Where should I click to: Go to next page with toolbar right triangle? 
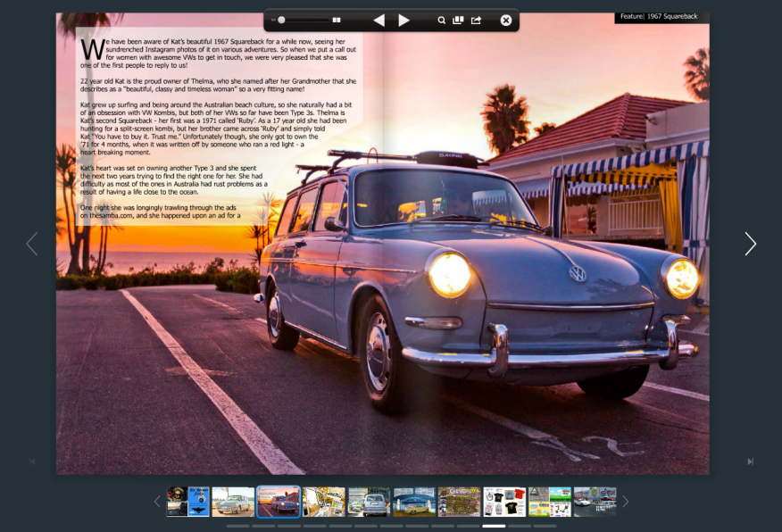point(404,20)
